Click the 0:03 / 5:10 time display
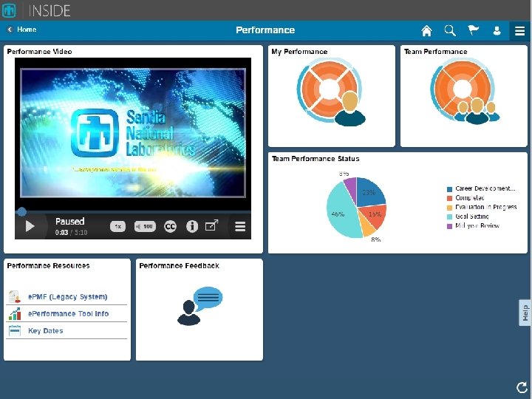Image resolution: width=532 pixels, height=399 pixels. pos(71,233)
